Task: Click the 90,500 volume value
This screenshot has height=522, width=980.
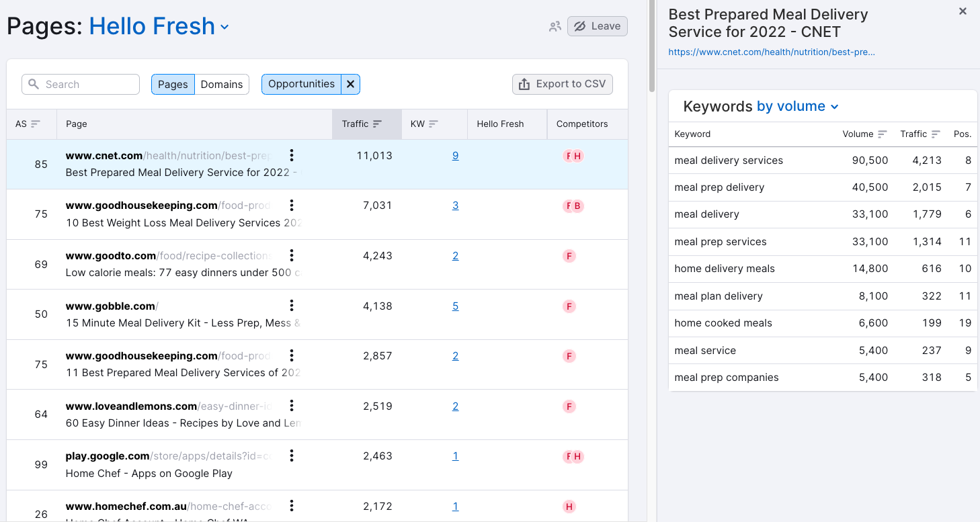Action: click(x=870, y=161)
